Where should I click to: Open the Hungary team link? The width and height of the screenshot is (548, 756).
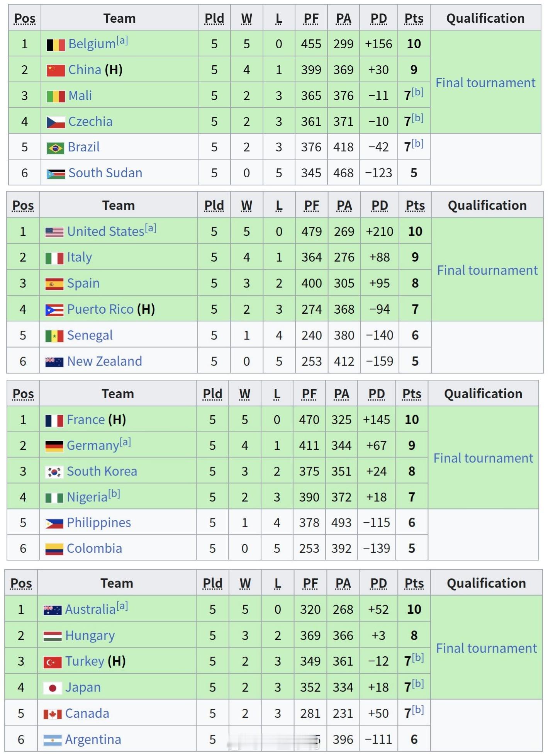point(90,635)
